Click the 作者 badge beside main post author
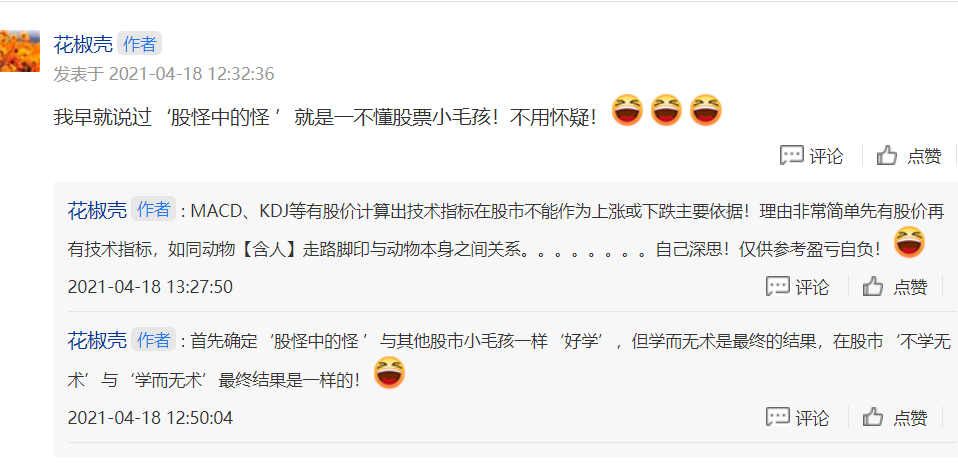The width and height of the screenshot is (958, 465). click(x=139, y=44)
